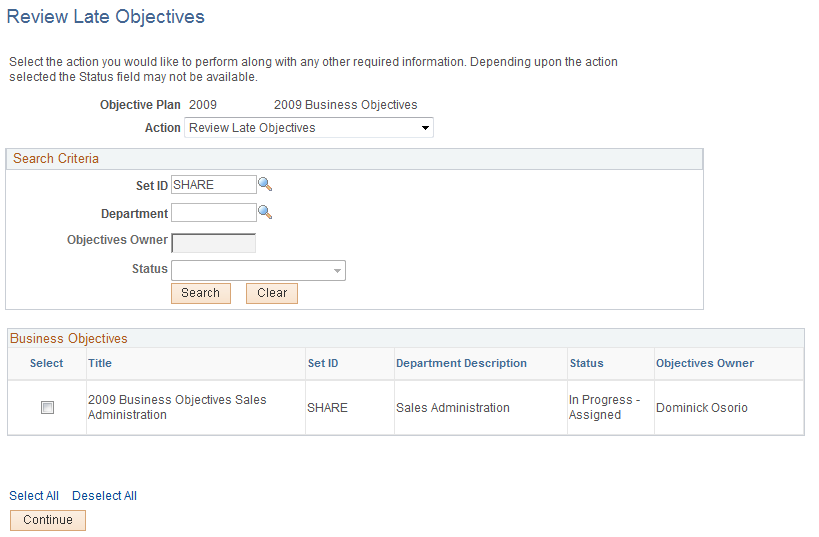
Task: Click the Deselect All link
Action: [x=104, y=496]
